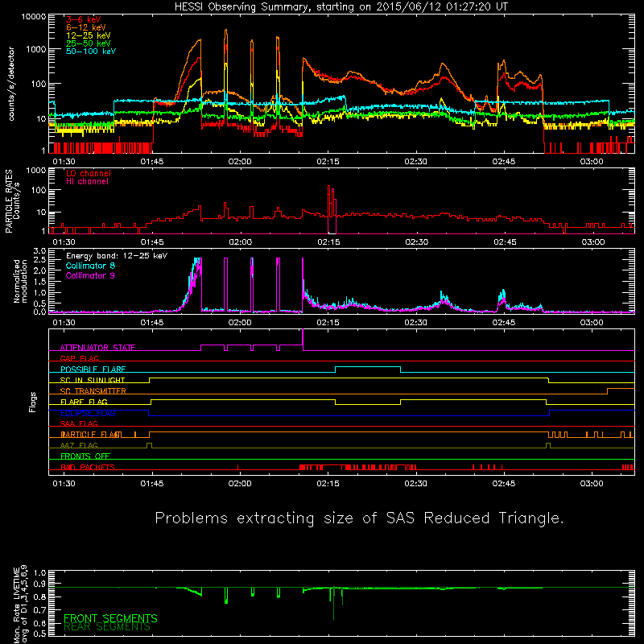
Task: Select the 50-100 keV legend label
Action: point(90,52)
